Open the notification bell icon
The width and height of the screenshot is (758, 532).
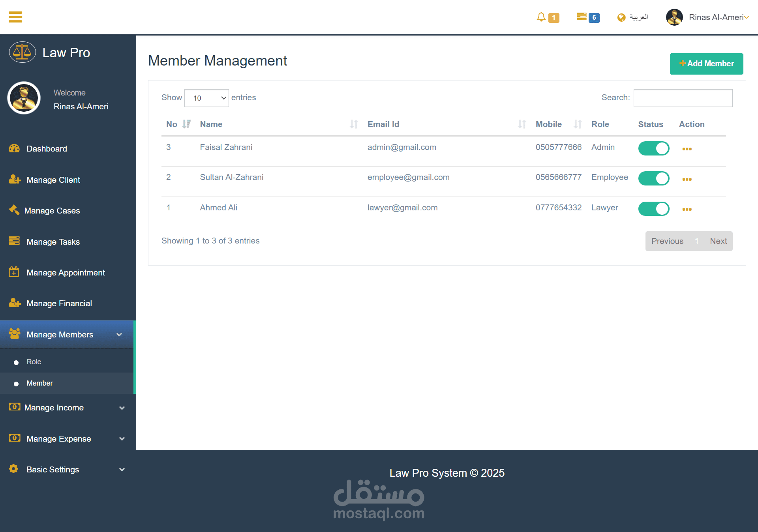click(541, 17)
